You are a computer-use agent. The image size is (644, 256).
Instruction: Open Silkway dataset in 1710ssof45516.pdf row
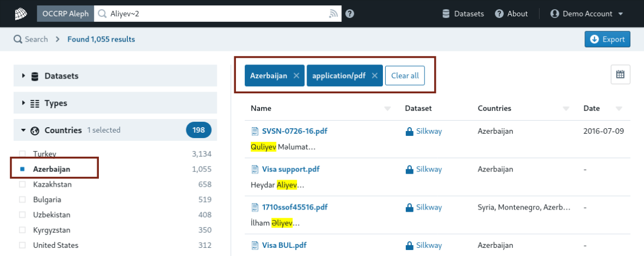click(429, 207)
